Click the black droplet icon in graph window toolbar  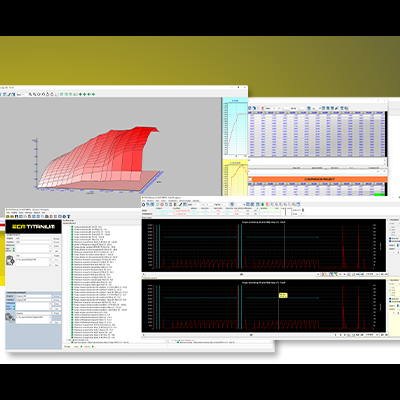point(143,204)
